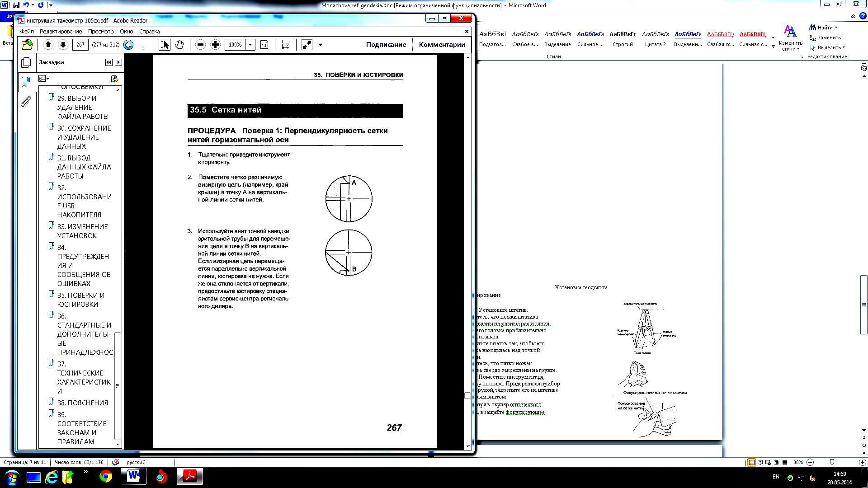Zoom out Word with the minus button
Screen dimensions: 868x488
point(810,462)
